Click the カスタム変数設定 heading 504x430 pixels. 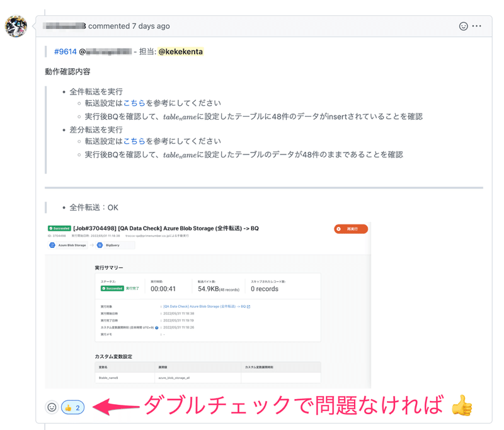(113, 356)
